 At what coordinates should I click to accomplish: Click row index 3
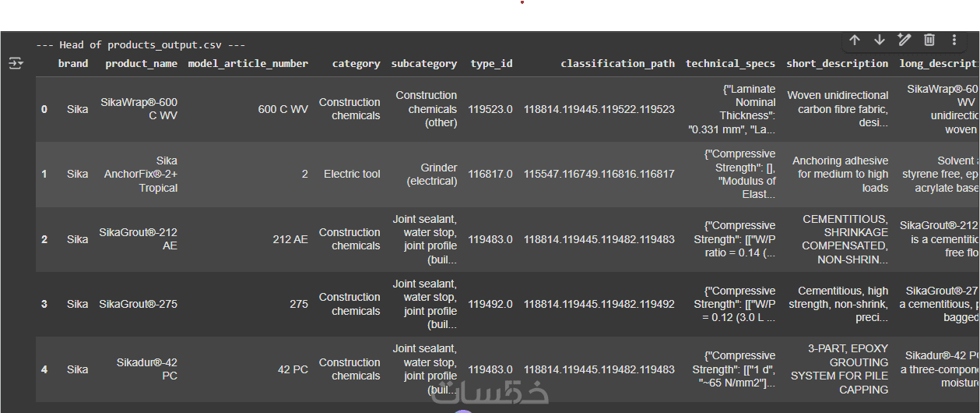pos(44,304)
